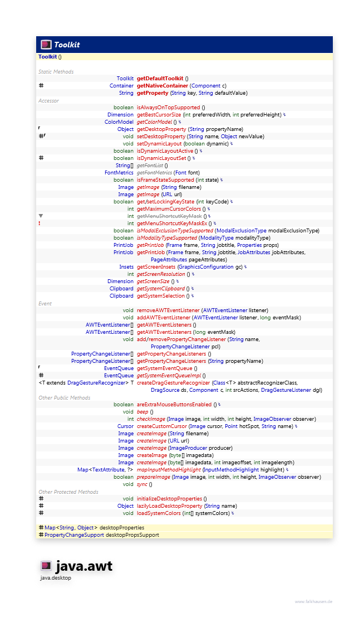
Task: Click the setDynamicLayout method
Action: tap(159, 144)
